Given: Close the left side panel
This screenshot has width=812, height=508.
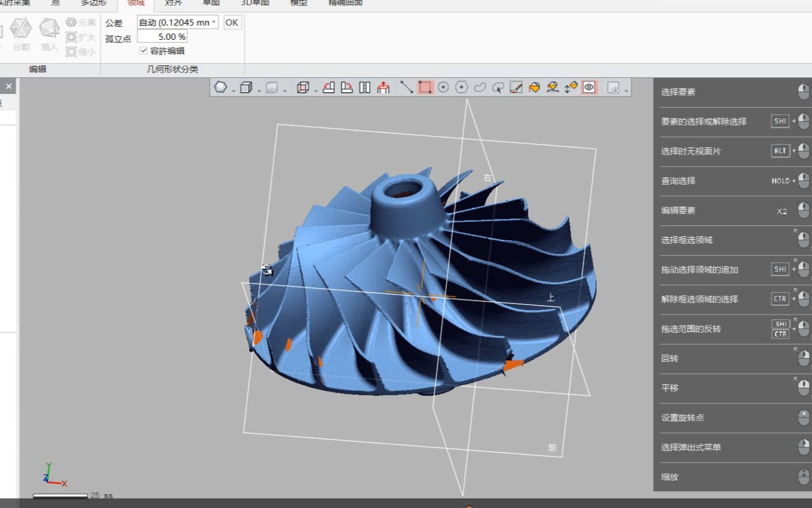Looking at the screenshot, I should [x=9, y=87].
